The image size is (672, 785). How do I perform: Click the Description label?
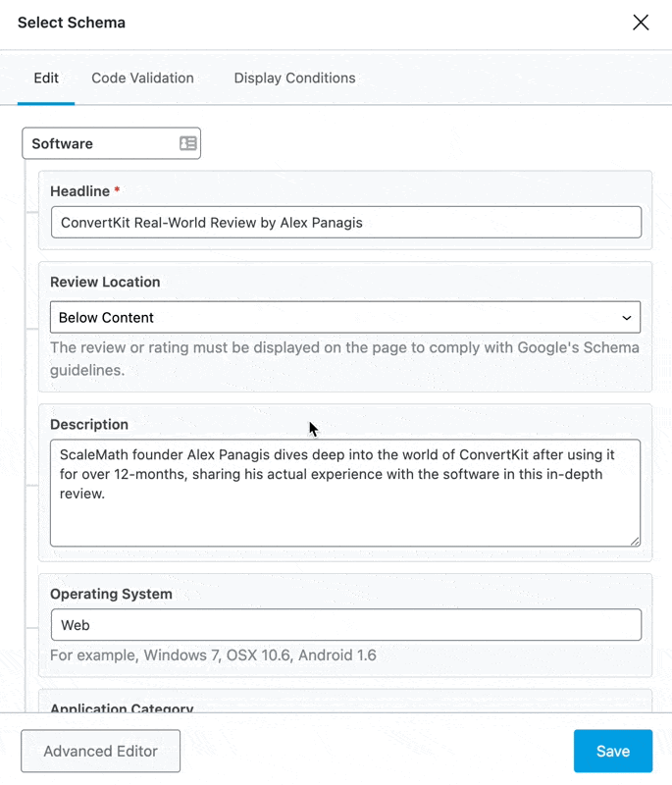89,425
